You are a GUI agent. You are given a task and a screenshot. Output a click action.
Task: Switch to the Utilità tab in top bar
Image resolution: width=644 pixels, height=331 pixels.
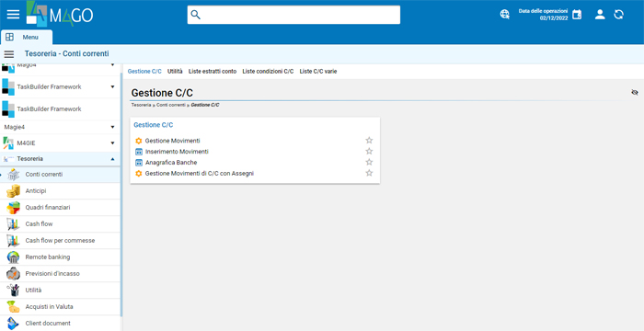click(175, 72)
